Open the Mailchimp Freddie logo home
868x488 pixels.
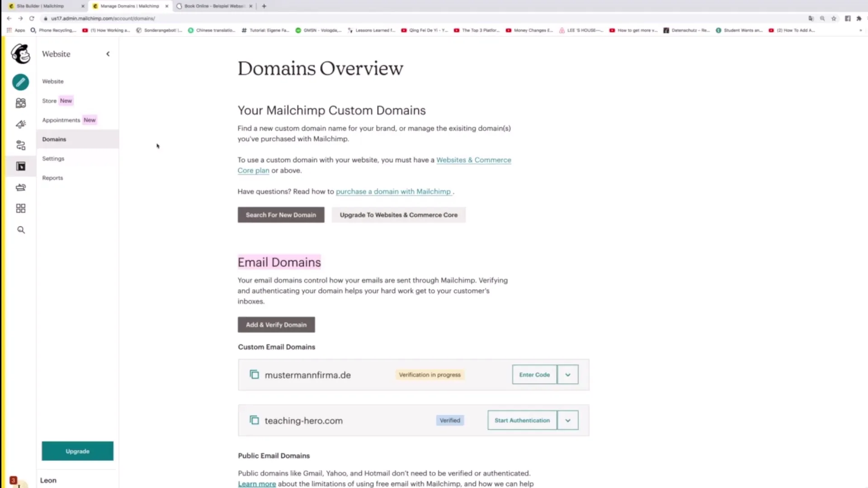[x=20, y=54]
